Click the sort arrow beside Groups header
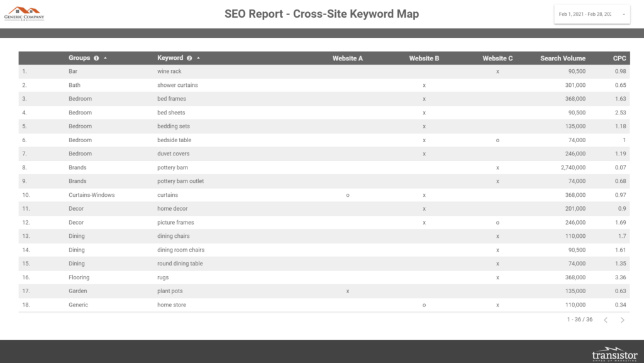This screenshot has width=644, height=363. [105, 59]
